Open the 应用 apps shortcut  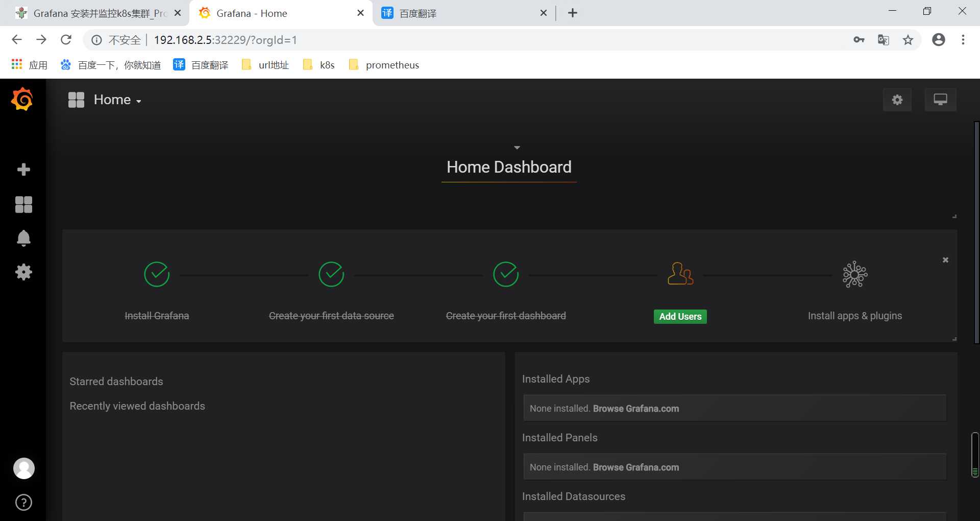pos(29,65)
